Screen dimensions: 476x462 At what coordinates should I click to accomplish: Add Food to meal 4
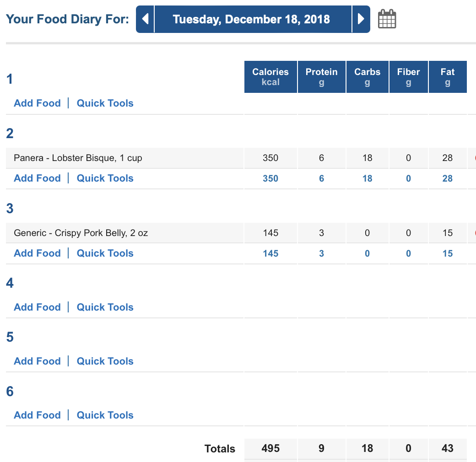tap(38, 307)
